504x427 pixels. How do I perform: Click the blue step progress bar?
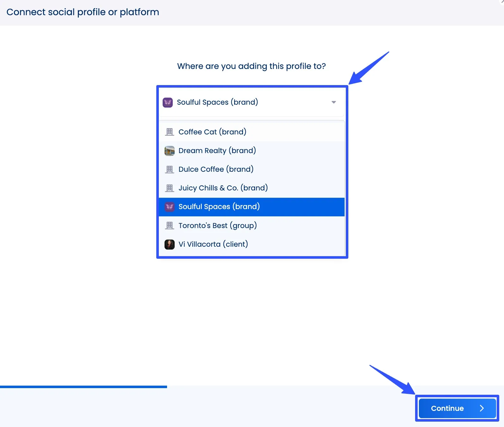point(84,387)
